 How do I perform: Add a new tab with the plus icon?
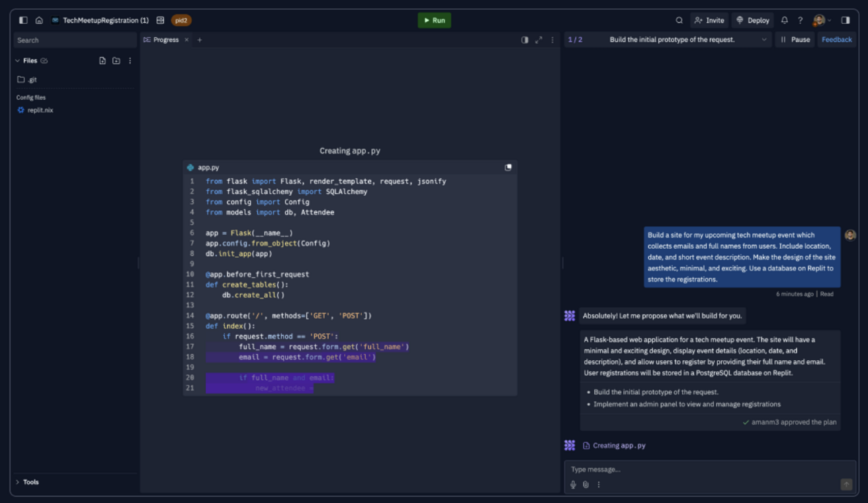point(200,40)
